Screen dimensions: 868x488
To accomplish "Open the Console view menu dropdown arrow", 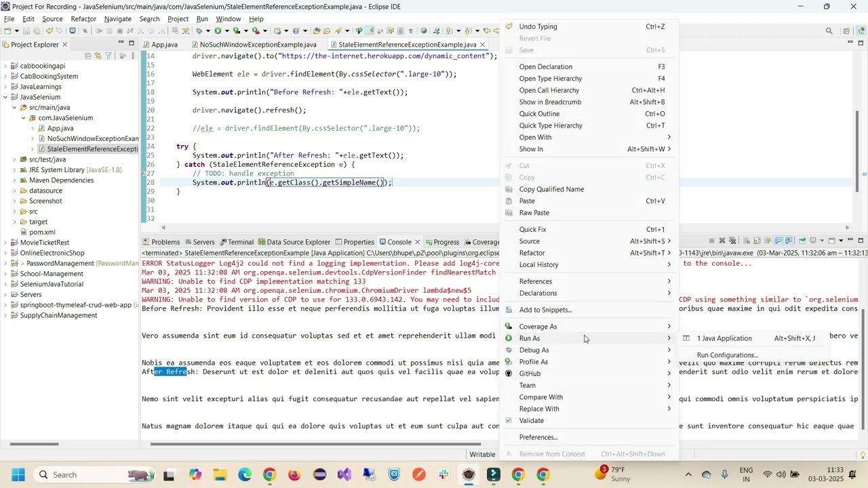I will point(841,241).
